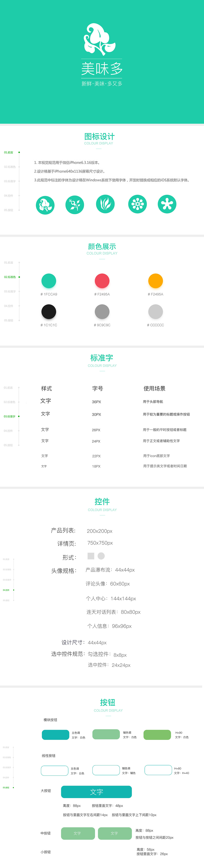Click the teal 主色调 module button
The image size is (204, 868).
coord(56,735)
